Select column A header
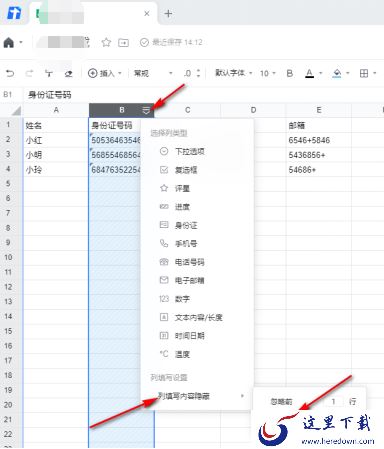The height and width of the screenshot is (449, 384). pyautogui.click(x=56, y=110)
